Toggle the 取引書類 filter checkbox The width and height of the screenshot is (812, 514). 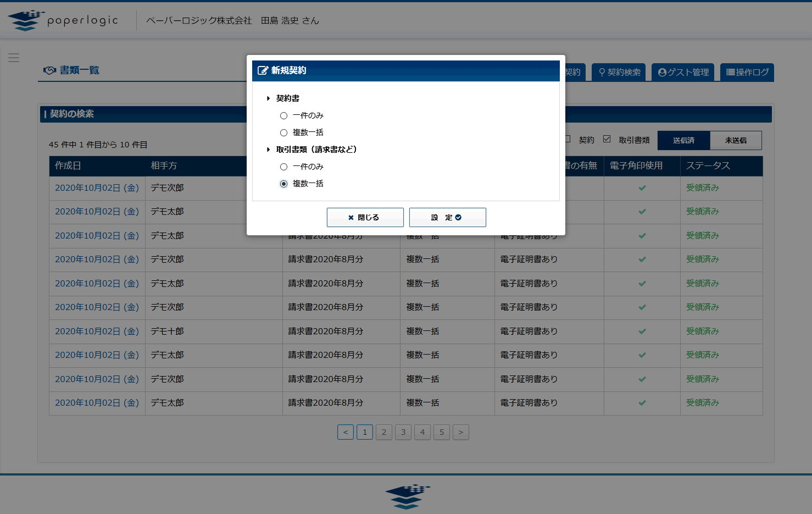click(607, 139)
